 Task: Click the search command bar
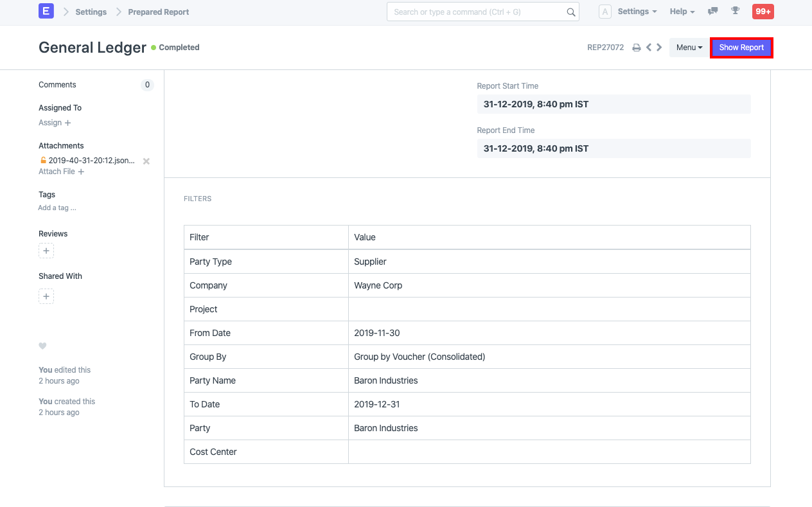pos(483,11)
